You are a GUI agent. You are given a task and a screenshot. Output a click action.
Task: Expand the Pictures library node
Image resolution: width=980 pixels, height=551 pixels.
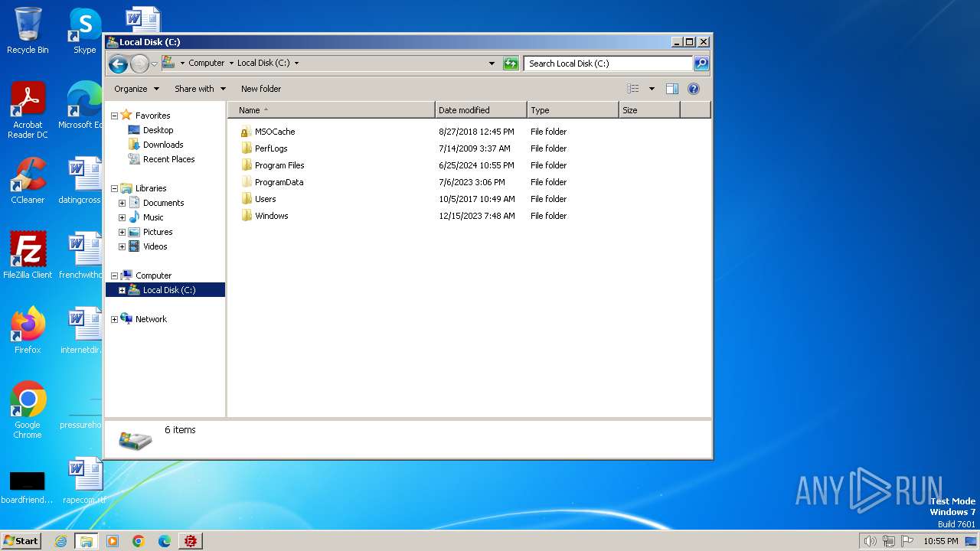tap(122, 232)
